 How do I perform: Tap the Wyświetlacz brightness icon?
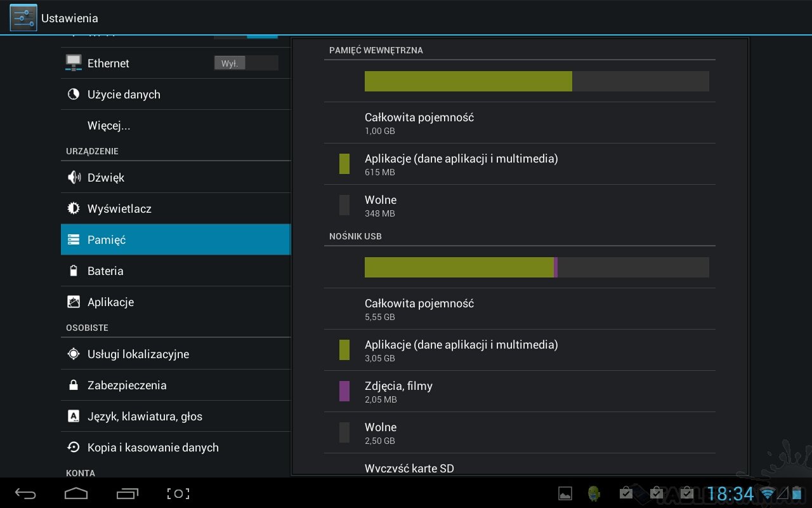[74, 209]
